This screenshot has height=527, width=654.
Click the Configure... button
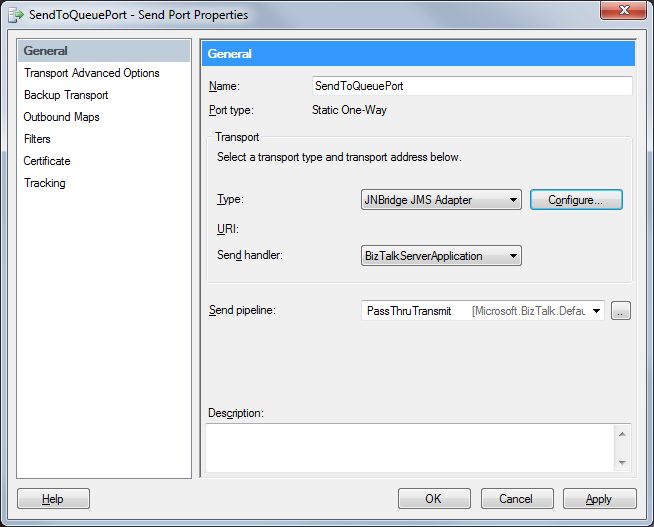[576, 200]
